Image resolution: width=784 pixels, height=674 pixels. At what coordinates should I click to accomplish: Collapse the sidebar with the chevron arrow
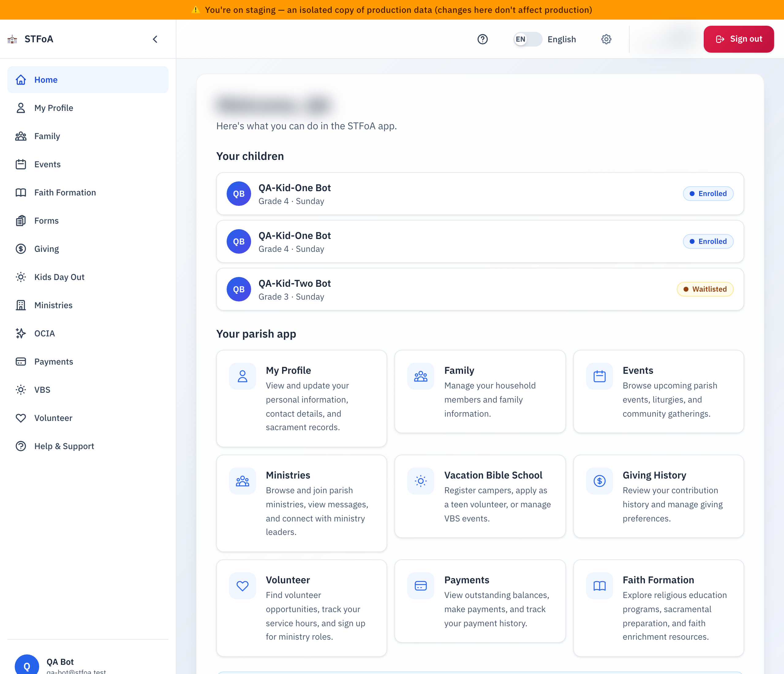(x=155, y=39)
